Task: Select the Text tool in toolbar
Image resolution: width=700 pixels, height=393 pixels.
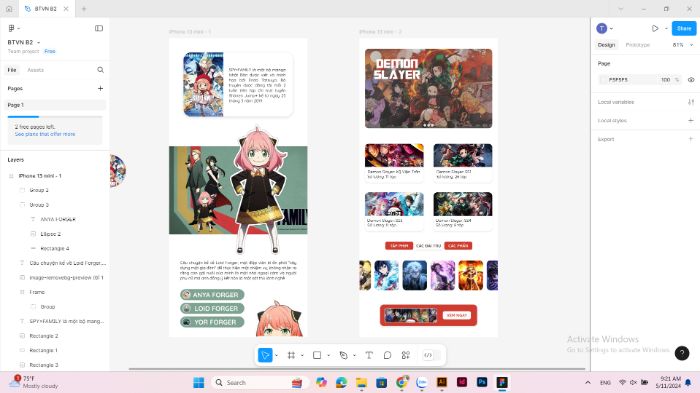Action: pos(369,355)
